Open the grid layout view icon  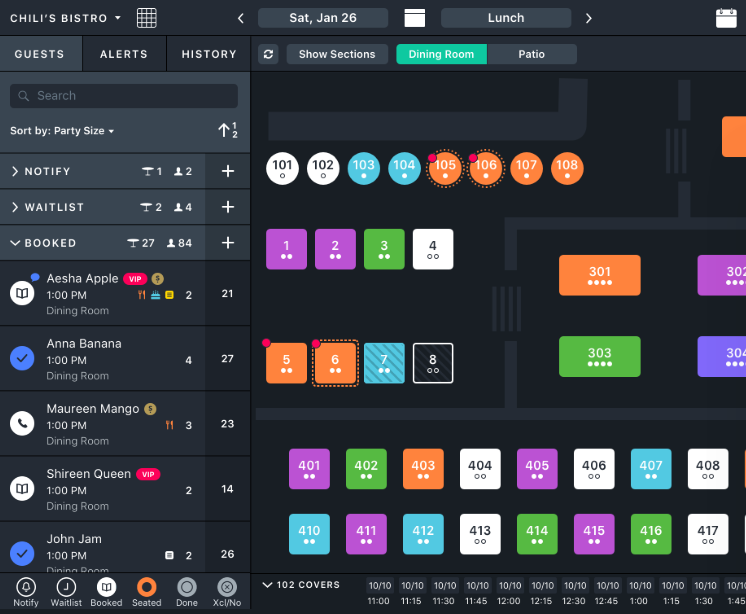pyautogui.click(x=147, y=18)
